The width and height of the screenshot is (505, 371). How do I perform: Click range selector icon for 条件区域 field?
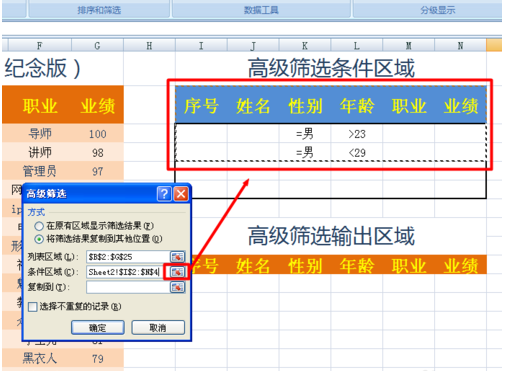pyautogui.click(x=177, y=272)
